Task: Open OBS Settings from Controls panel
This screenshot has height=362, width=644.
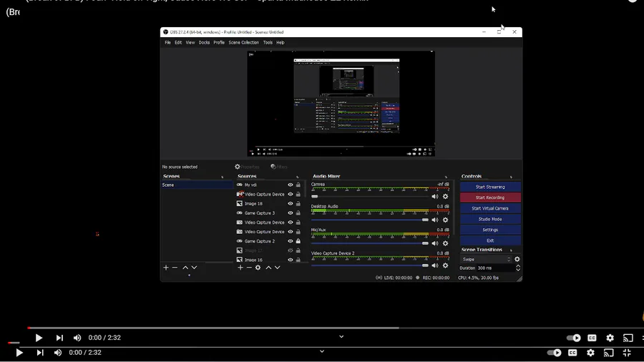Action: click(x=490, y=230)
